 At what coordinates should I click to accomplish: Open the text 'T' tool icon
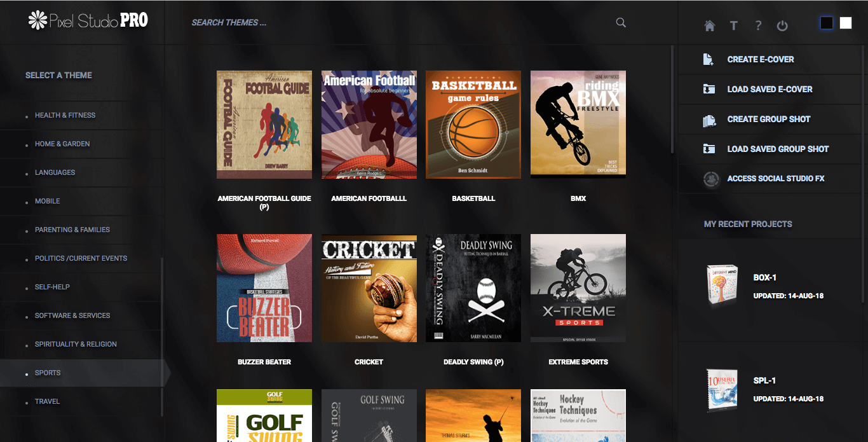pyautogui.click(x=733, y=25)
